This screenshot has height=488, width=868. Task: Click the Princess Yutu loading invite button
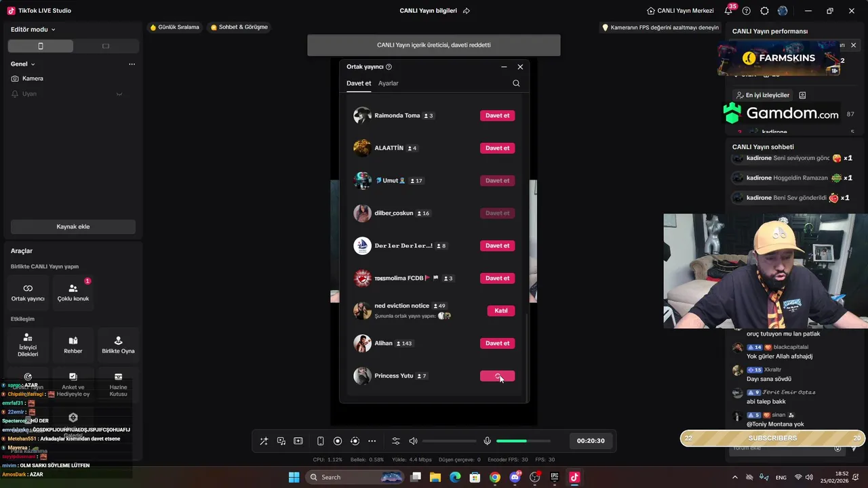tap(497, 375)
